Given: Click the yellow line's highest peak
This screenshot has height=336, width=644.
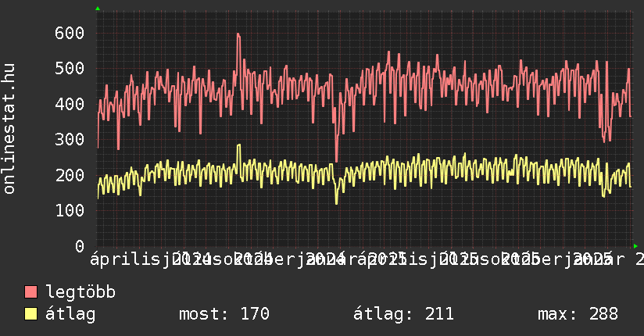Looking at the screenshot, I should pyautogui.click(x=238, y=145).
